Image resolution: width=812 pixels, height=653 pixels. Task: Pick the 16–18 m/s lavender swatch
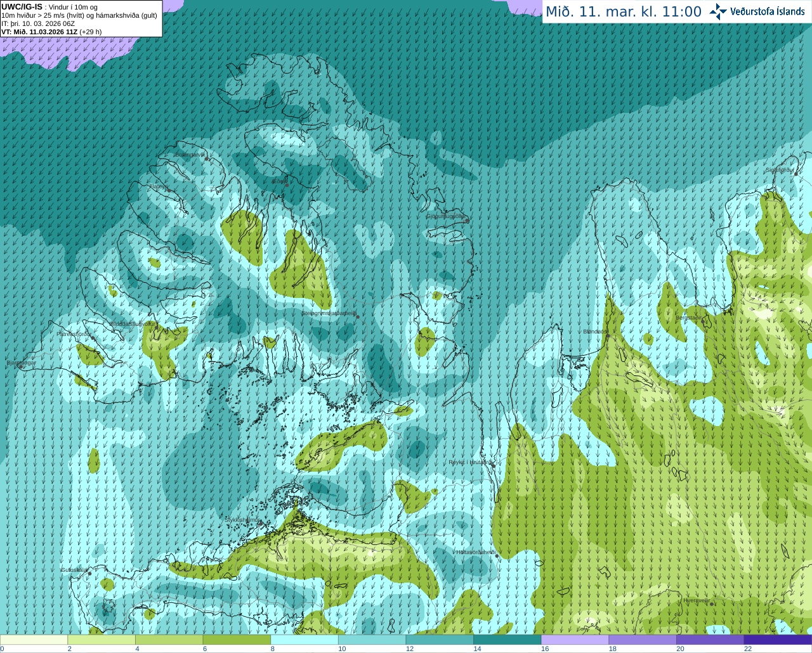(x=575, y=640)
